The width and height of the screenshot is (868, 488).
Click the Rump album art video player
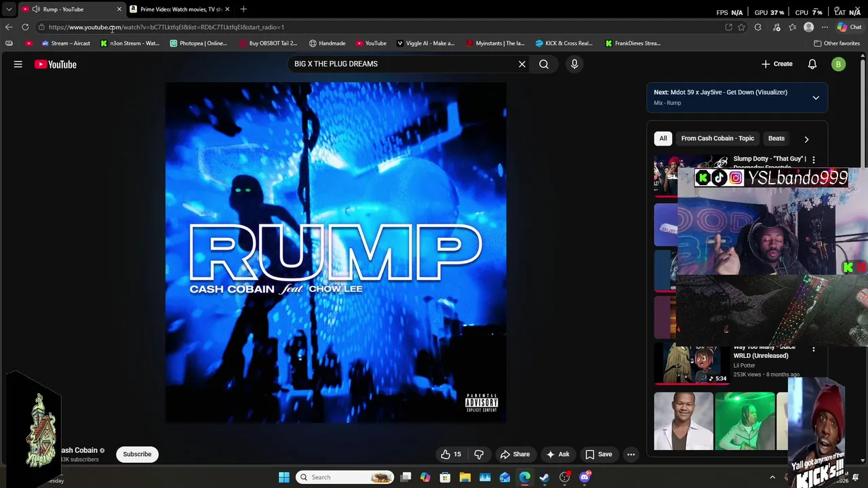[x=336, y=252]
